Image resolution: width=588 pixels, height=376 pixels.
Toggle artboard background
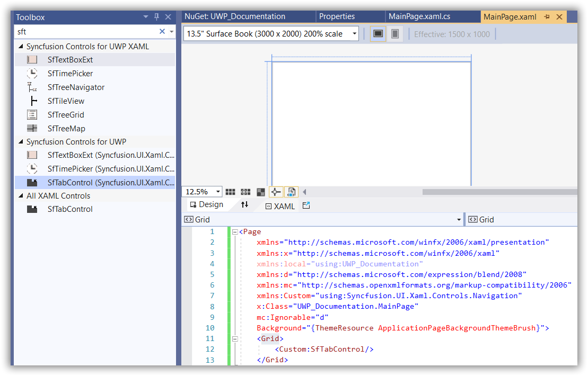click(261, 192)
